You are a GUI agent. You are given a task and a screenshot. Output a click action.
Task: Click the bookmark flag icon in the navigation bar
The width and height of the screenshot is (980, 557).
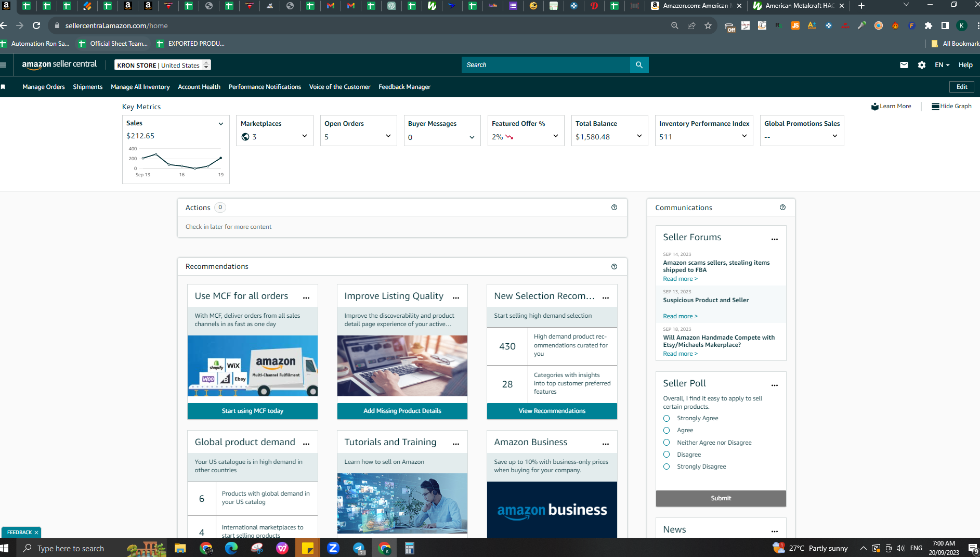point(3,87)
